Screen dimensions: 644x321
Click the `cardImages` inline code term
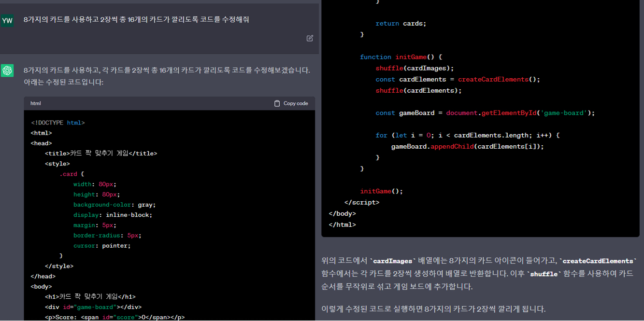393,261
